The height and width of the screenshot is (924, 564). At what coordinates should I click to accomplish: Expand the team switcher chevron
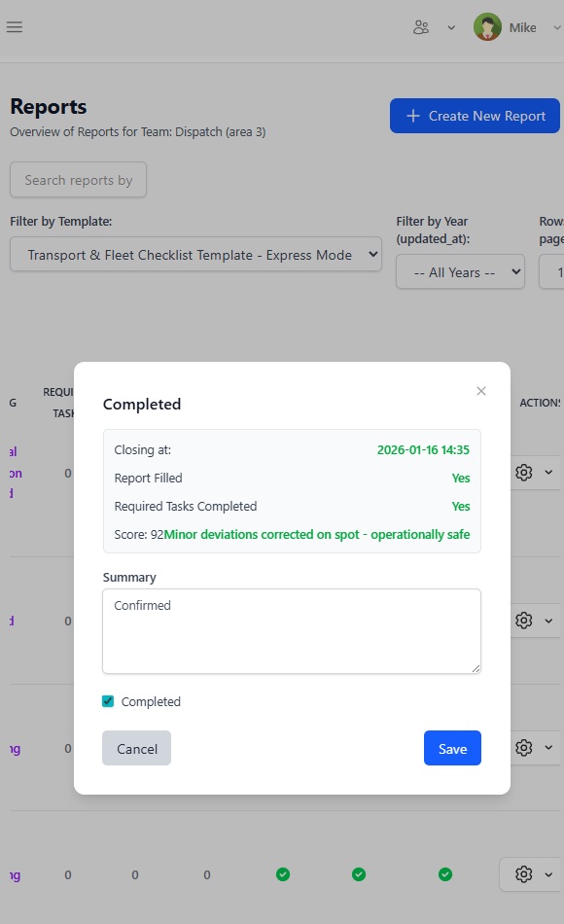point(451,27)
